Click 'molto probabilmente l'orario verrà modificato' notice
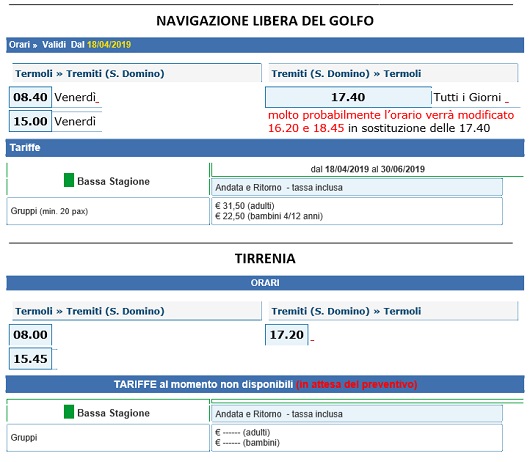Image resolution: width=530 pixels, height=462 pixels. click(x=391, y=115)
